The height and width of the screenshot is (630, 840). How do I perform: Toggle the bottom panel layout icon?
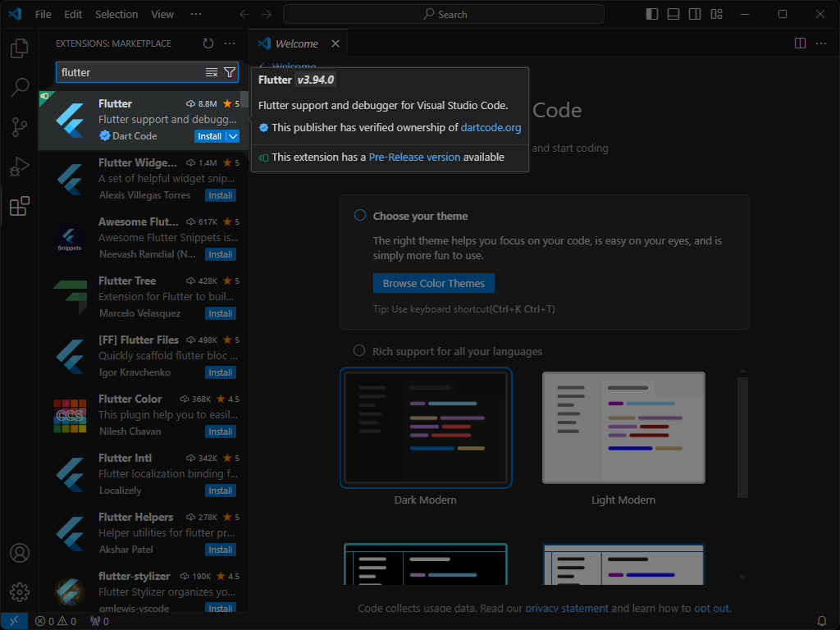[x=673, y=15]
